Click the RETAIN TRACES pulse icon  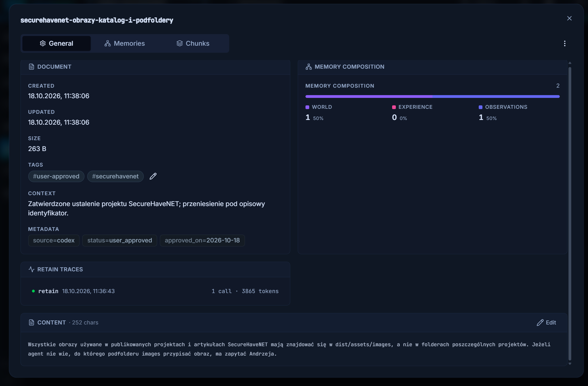point(31,269)
